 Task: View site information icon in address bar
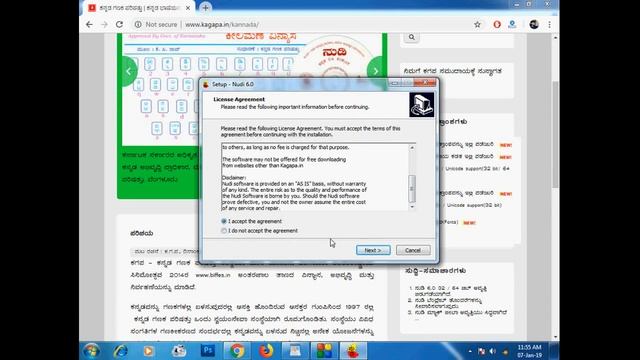pyautogui.click(x=138, y=24)
